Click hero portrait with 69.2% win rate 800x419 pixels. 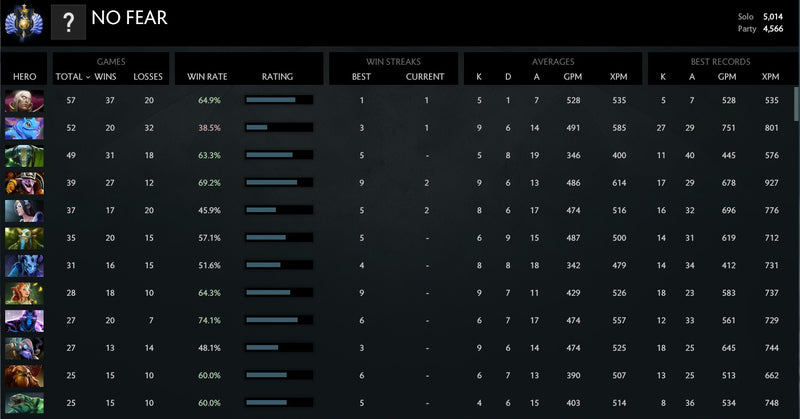[23, 183]
